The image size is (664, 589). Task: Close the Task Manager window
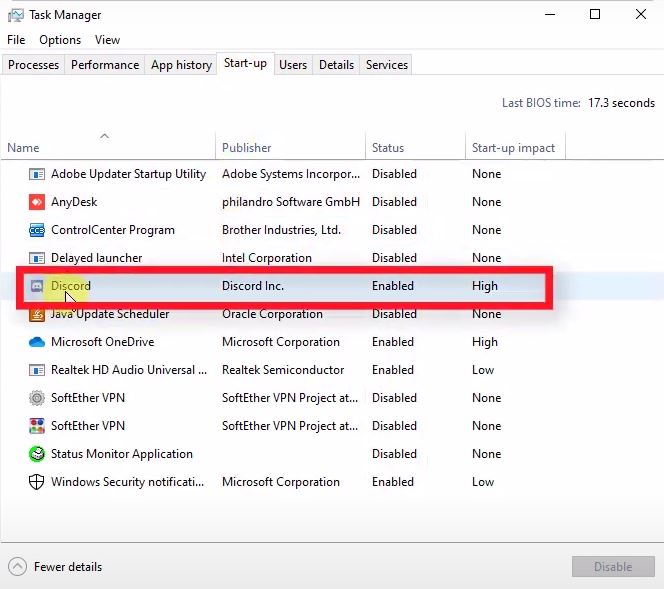641,14
